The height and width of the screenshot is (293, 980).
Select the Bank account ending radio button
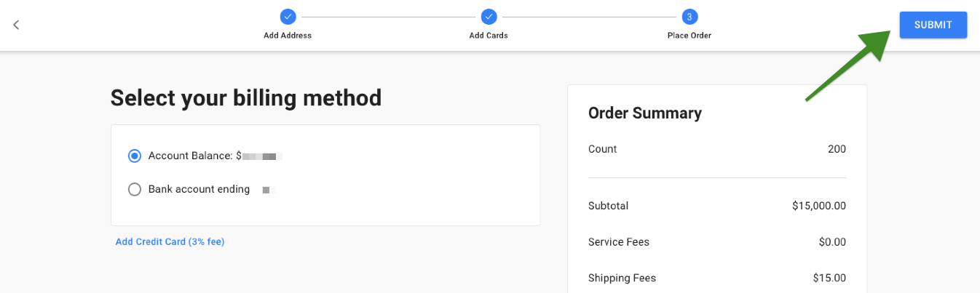(134, 189)
